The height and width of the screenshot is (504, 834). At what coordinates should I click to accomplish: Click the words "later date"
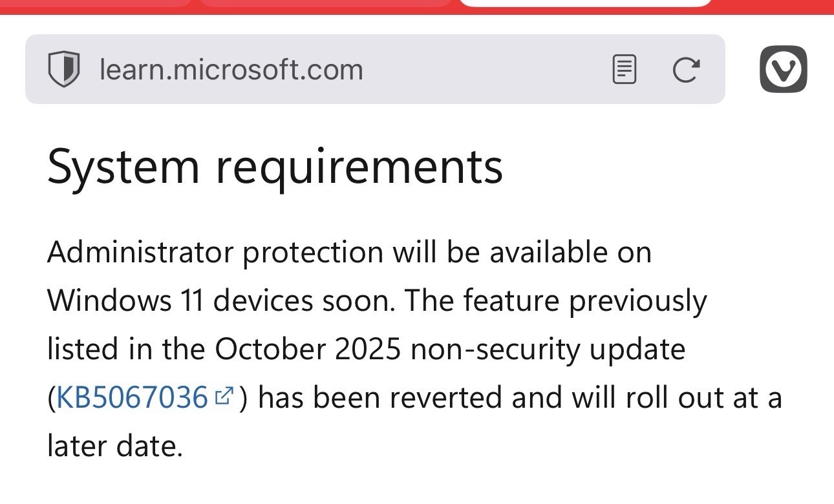(114, 446)
